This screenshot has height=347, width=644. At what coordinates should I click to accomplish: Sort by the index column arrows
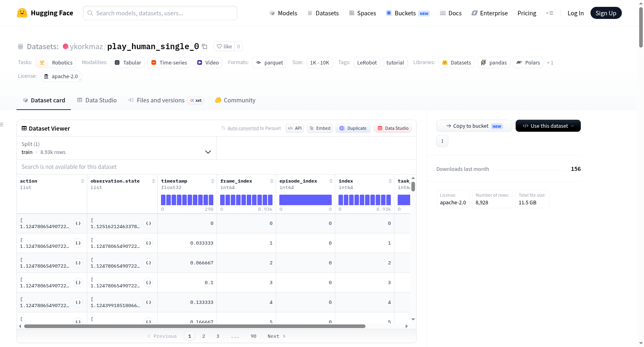[x=390, y=181]
